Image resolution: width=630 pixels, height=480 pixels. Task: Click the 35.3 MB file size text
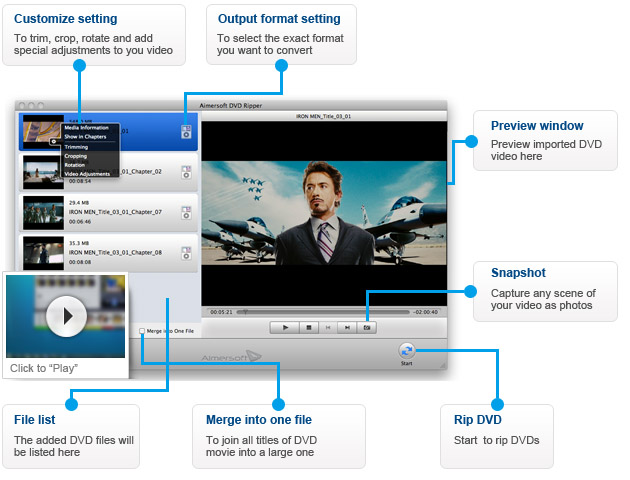point(79,243)
